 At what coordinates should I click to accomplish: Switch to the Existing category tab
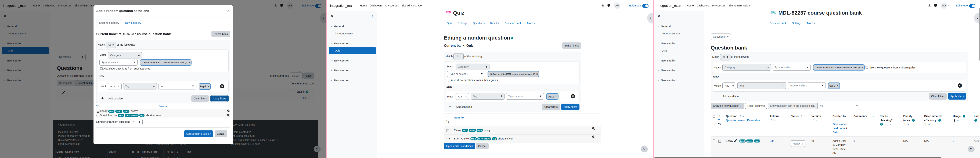(109, 23)
